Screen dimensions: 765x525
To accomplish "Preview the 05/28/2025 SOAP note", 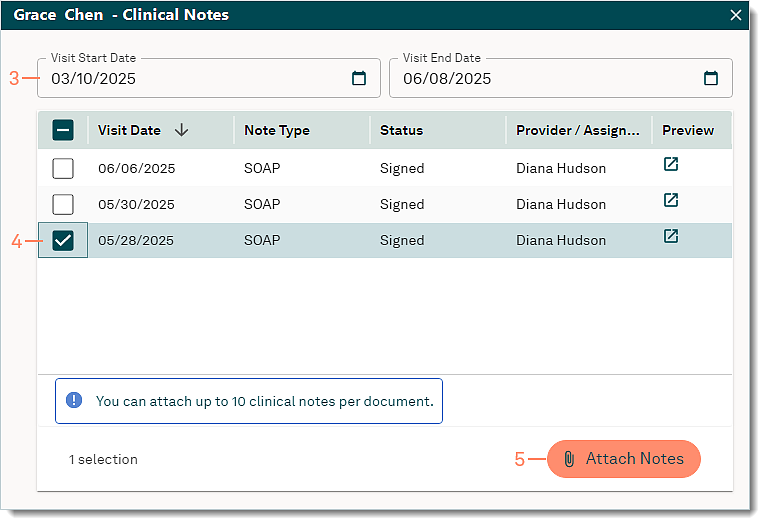I will (x=671, y=236).
